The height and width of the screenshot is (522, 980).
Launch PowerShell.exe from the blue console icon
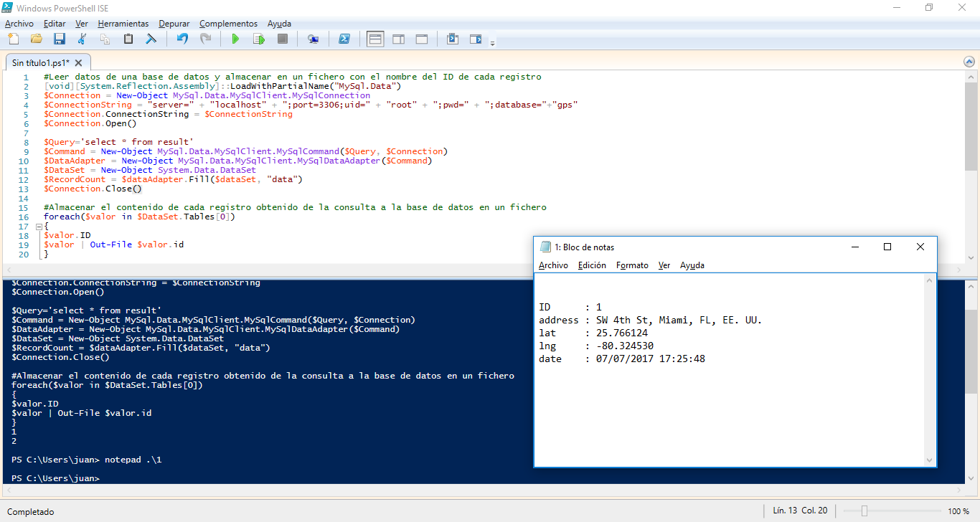pyautogui.click(x=344, y=39)
